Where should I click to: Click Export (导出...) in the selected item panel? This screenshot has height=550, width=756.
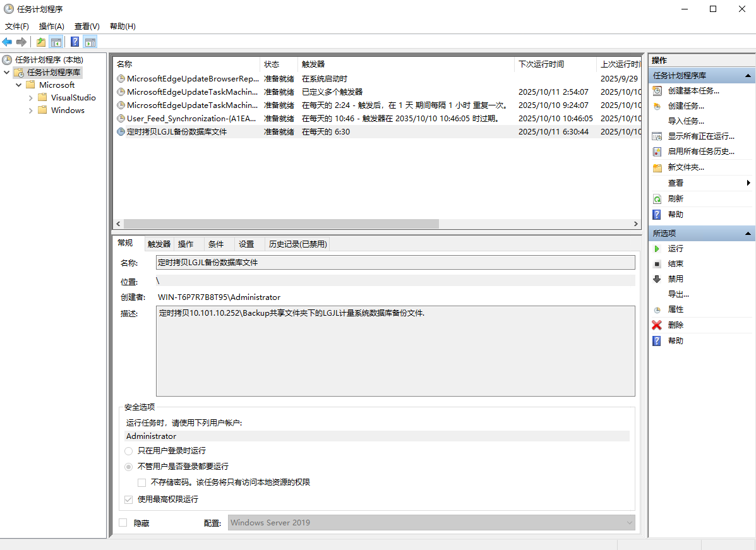click(678, 294)
